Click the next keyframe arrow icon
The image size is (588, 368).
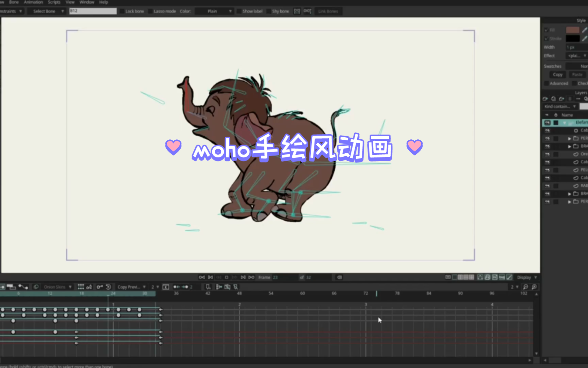[185, 287]
